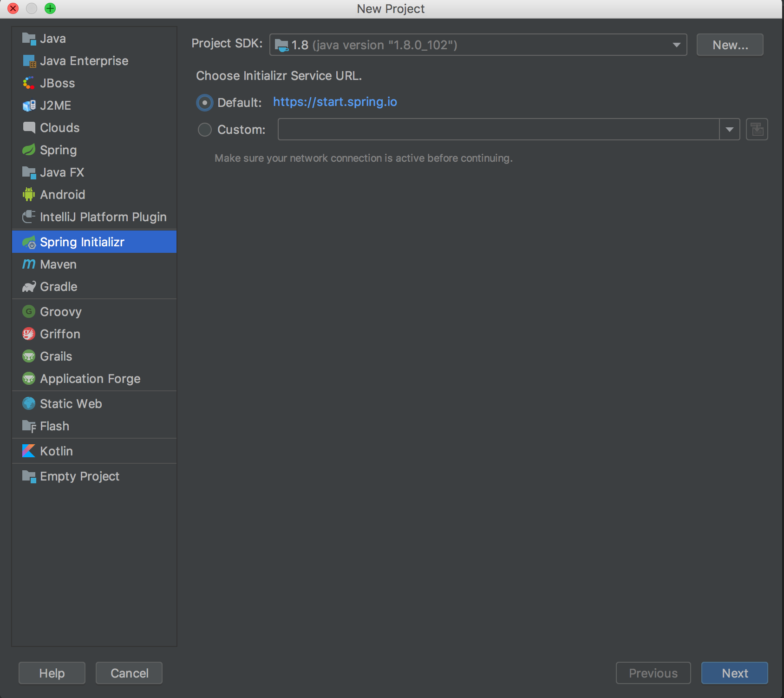Viewport: 784px width, 698px height.
Task: Click the "Make sure your network connection" note
Action: click(x=364, y=158)
